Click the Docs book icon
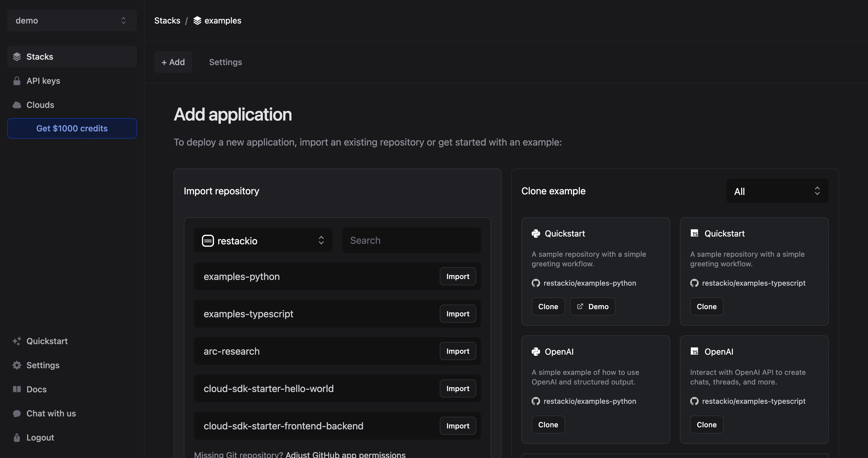 click(17, 389)
